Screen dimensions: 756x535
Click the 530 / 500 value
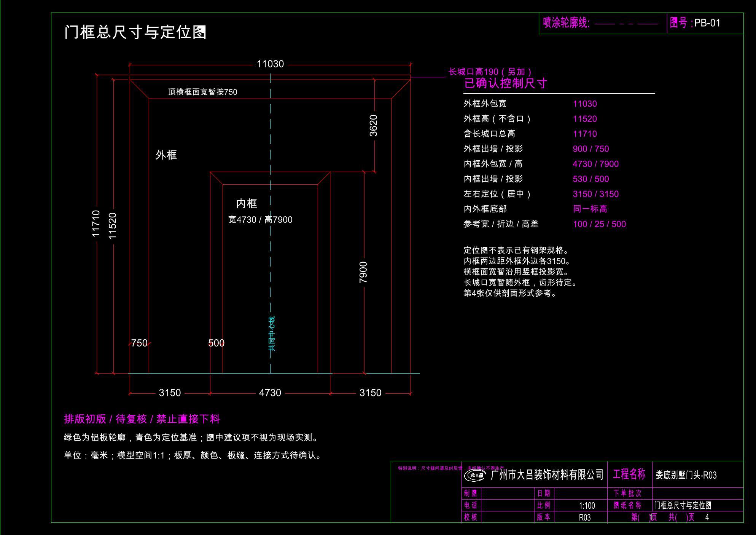(591, 179)
